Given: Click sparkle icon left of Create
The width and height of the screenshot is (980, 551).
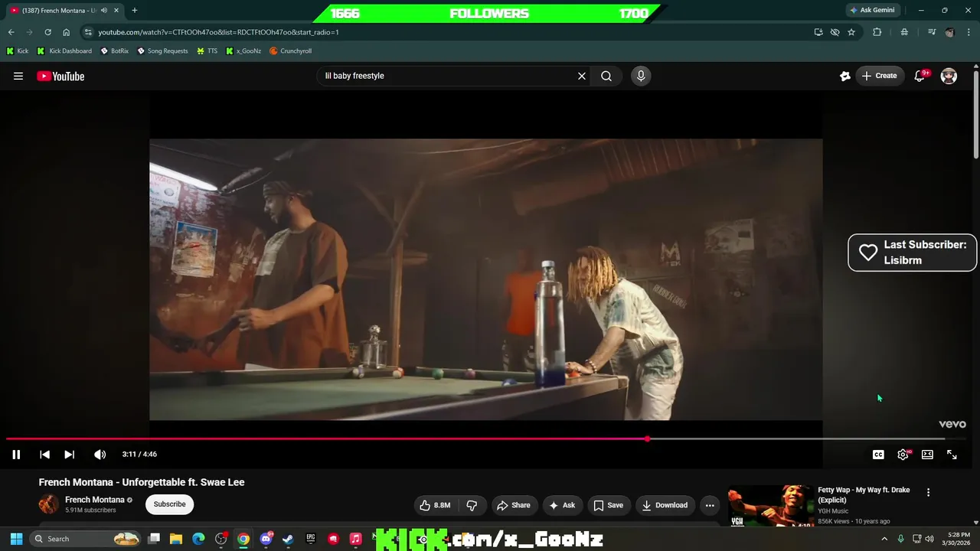Looking at the screenshot, I should [845, 76].
